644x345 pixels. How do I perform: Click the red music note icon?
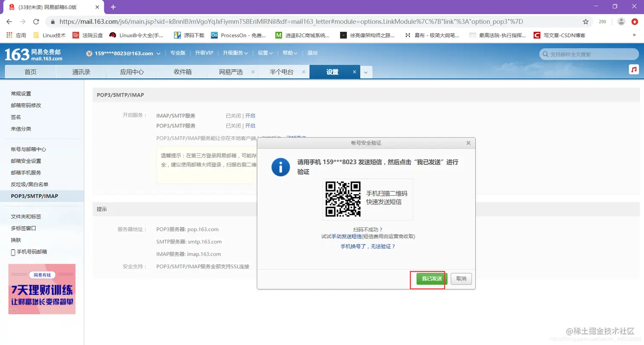click(x=634, y=69)
